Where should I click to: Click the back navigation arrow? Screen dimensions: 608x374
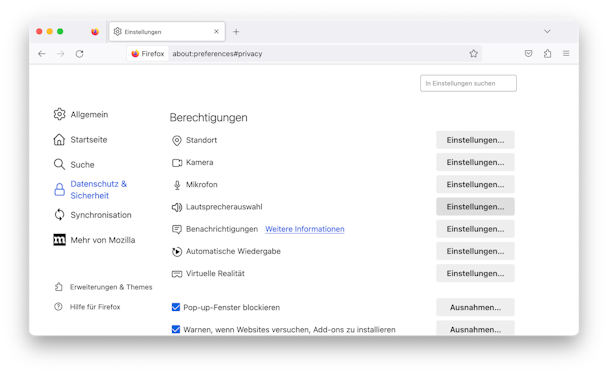click(42, 54)
